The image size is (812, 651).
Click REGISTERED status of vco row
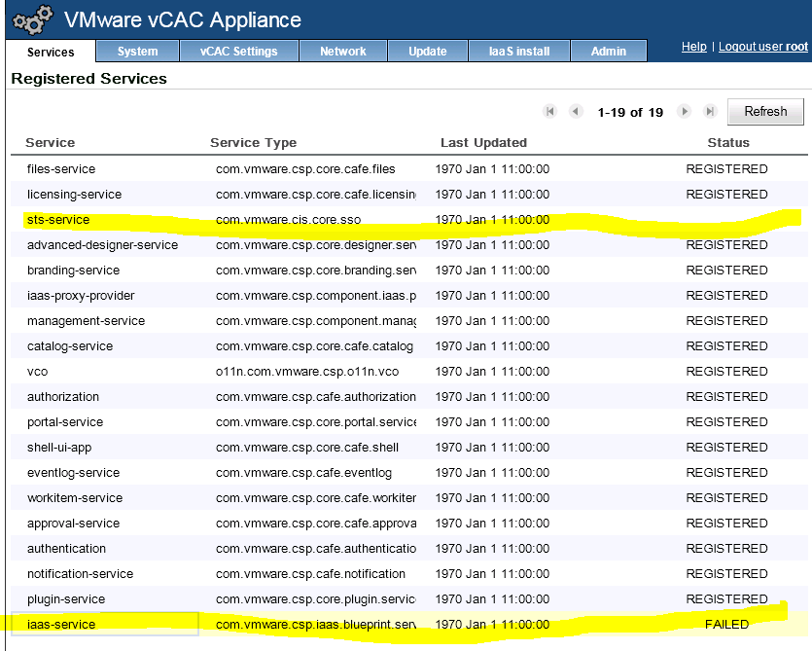tap(727, 372)
